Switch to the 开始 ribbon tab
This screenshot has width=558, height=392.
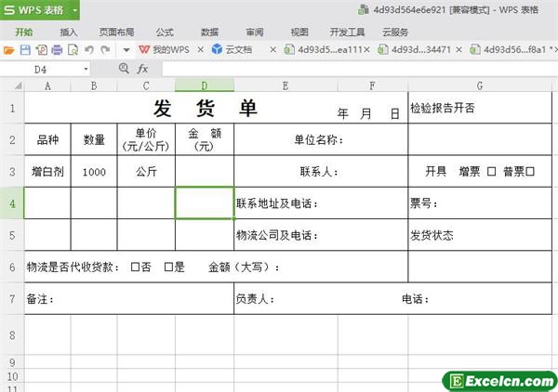click(24, 33)
